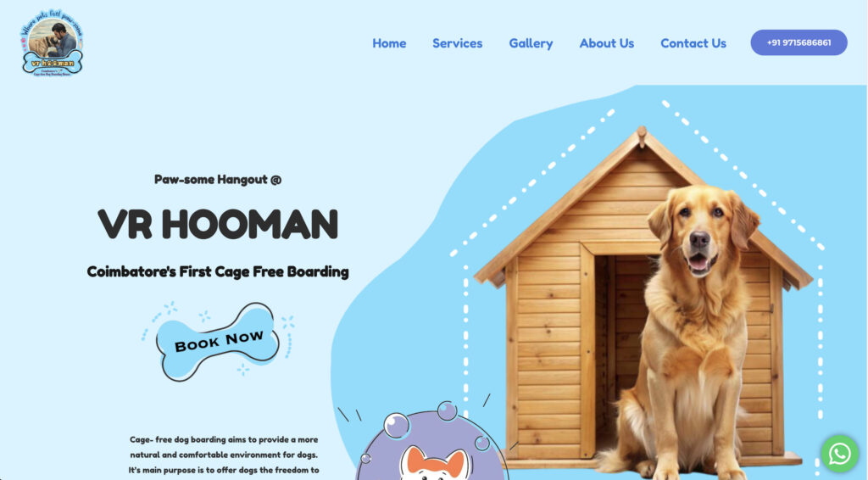Go to the Home menu item
Screen dimensions: 868x480
(x=389, y=43)
